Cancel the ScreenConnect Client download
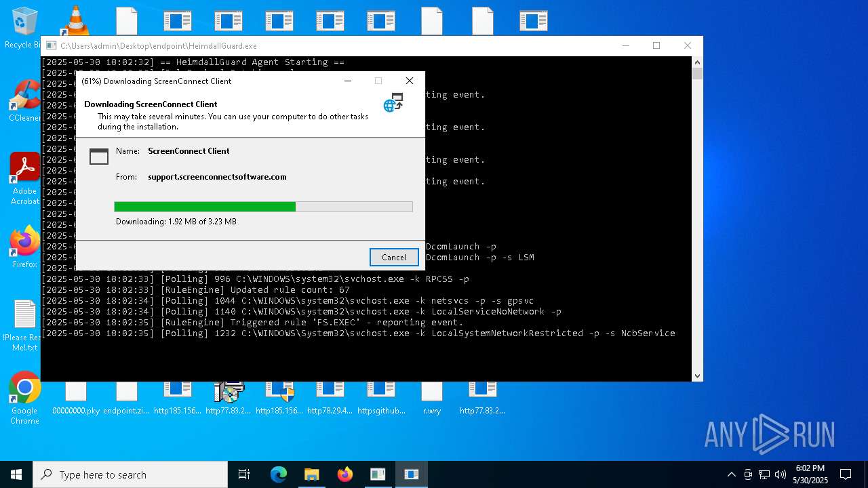Image resolution: width=868 pixels, height=488 pixels. point(394,257)
